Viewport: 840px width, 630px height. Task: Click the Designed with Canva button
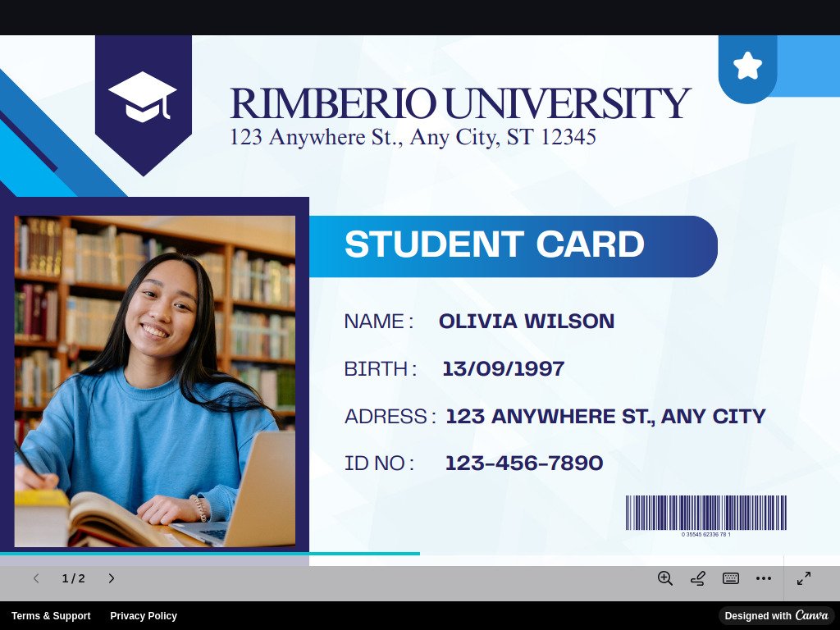[x=776, y=616]
